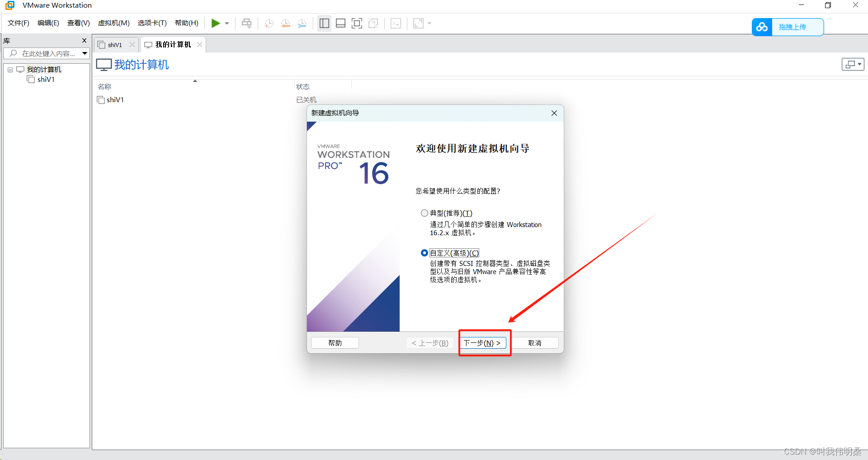The height and width of the screenshot is (460, 868).
Task: Open the 帮助(H) menu
Action: pos(187,23)
